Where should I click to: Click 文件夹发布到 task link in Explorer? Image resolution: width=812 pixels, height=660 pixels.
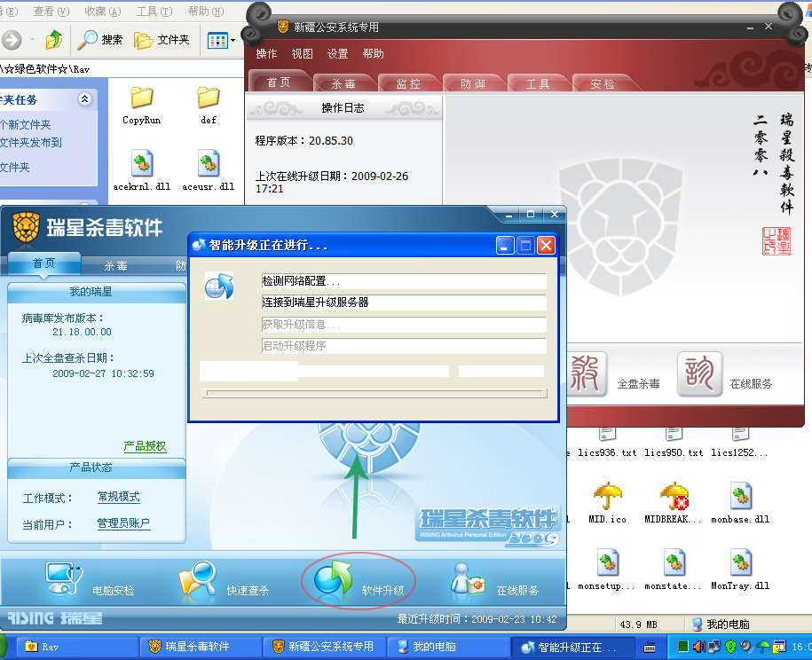tap(30, 142)
